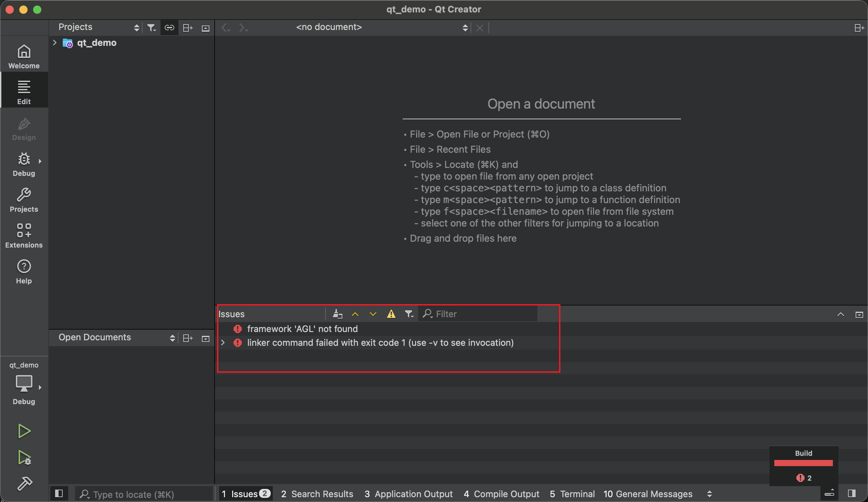Open the Extensions mode
This screenshot has height=502, width=868.
click(x=24, y=236)
